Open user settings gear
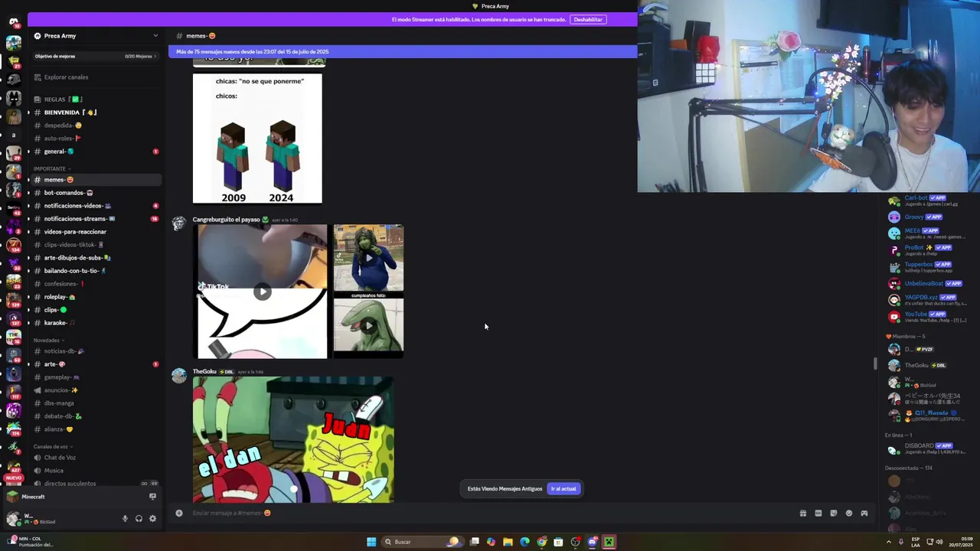The image size is (980, 551). click(x=152, y=518)
